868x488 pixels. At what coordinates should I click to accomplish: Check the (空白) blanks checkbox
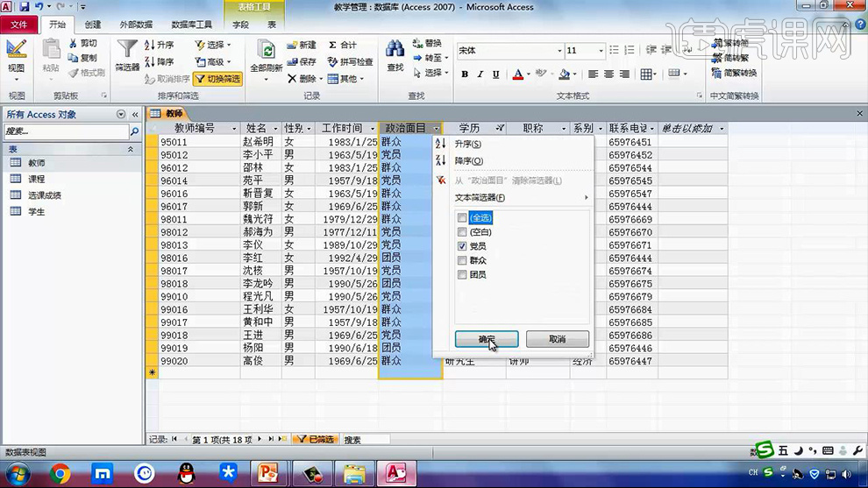coord(462,232)
